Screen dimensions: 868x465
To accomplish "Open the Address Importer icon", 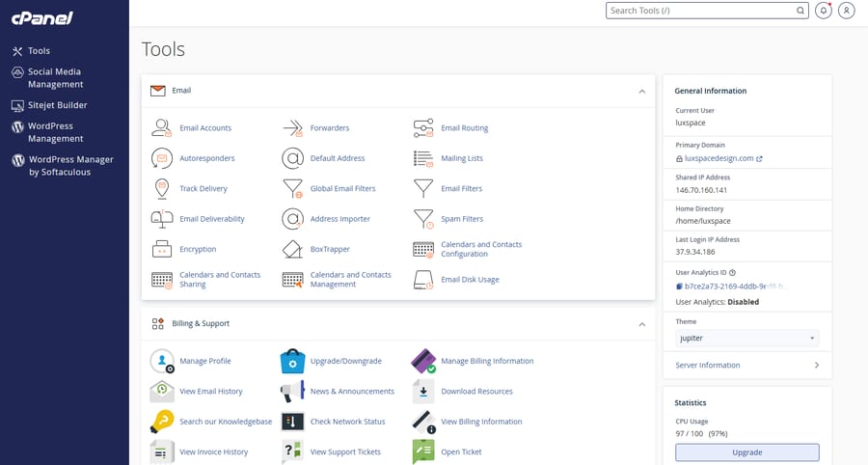I will (293, 219).
